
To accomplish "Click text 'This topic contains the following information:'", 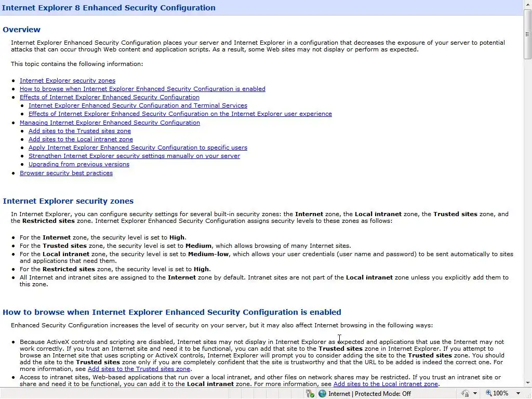I will pos(77,64).
